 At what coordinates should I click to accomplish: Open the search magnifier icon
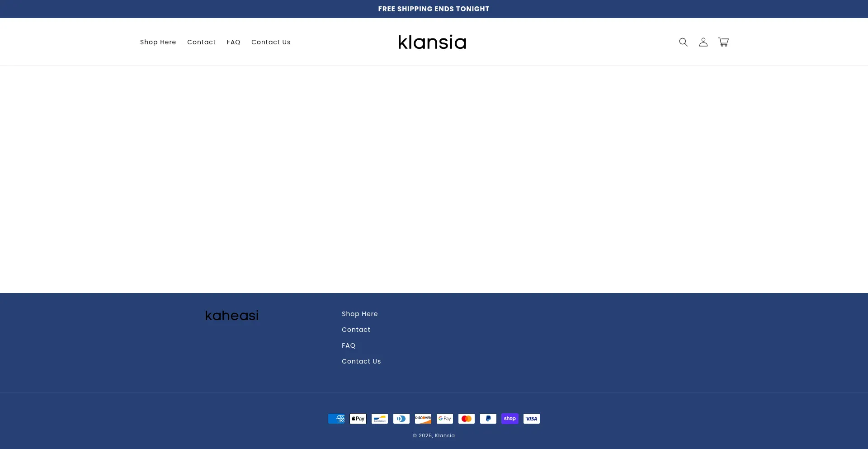point(683,42)
